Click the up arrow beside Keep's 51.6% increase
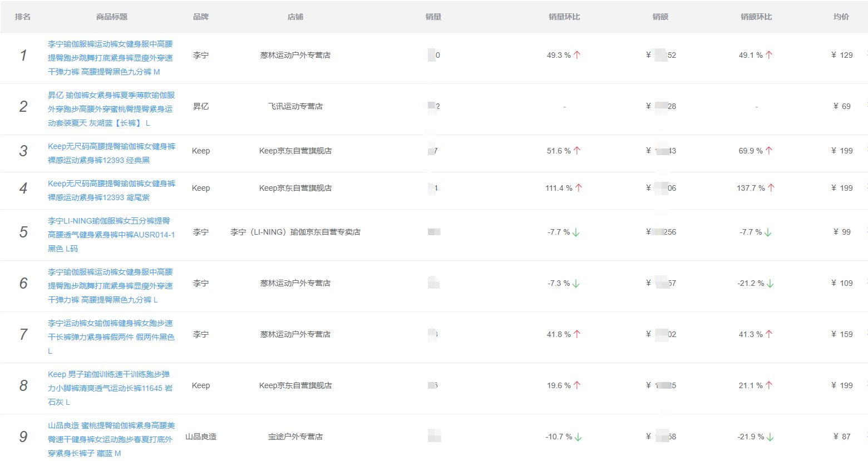The image size is (868, 461). point(578,150)
